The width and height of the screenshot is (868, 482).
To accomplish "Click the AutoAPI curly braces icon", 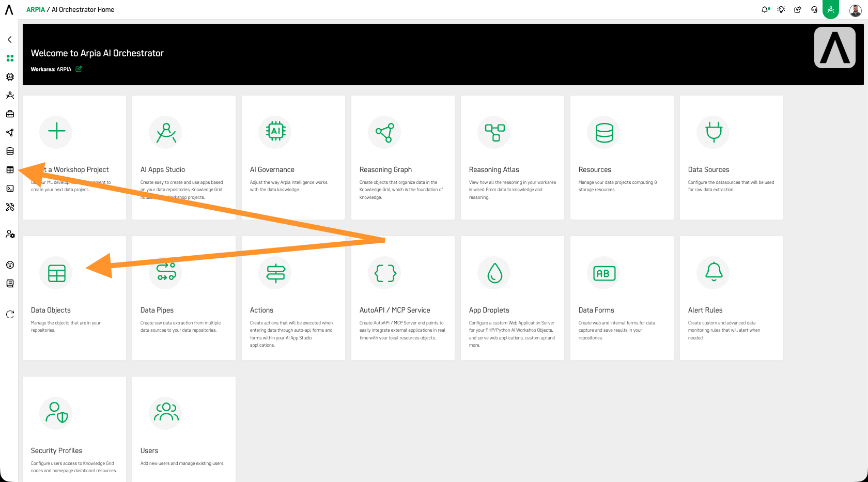I will point(385,272).
